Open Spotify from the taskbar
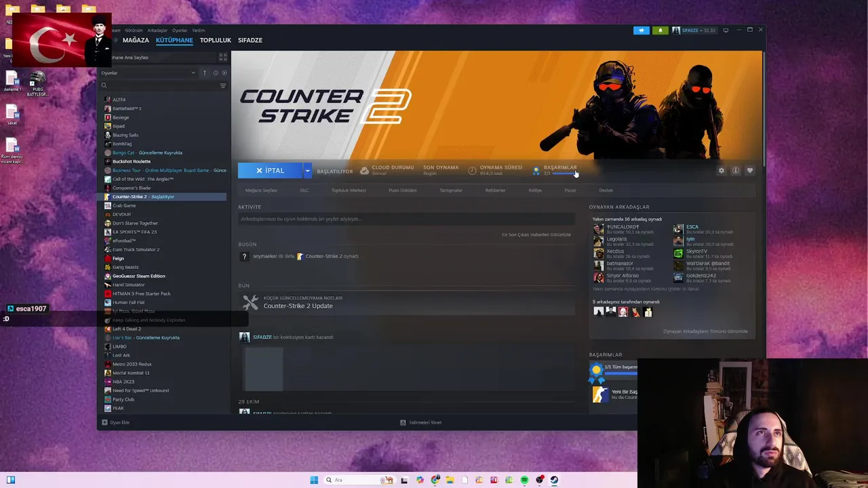 tap(524, 480)
